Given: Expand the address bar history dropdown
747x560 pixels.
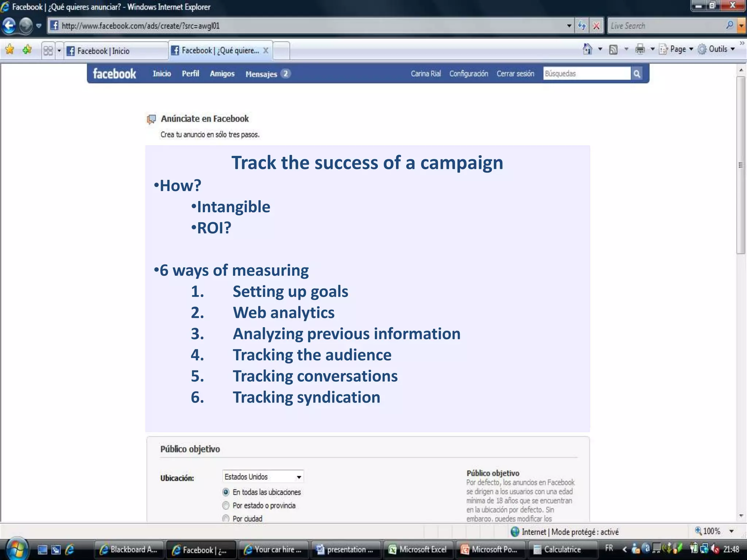Looking at the screenshot, I should (x=569, y=26).
